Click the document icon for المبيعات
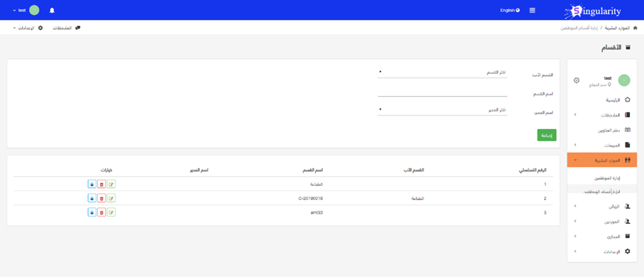This screenshot has height=277, width=644. coord(627,145)
